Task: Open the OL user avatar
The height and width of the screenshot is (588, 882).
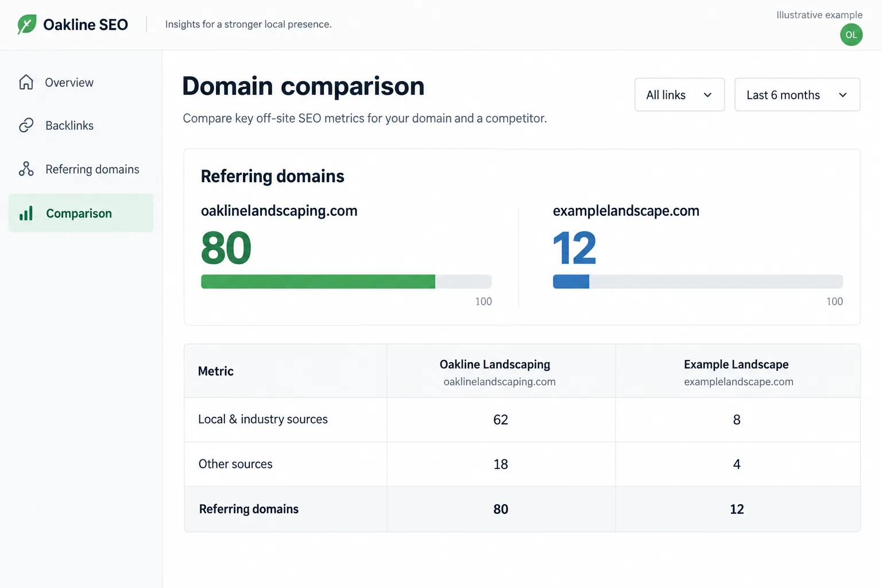Action: 851,35
